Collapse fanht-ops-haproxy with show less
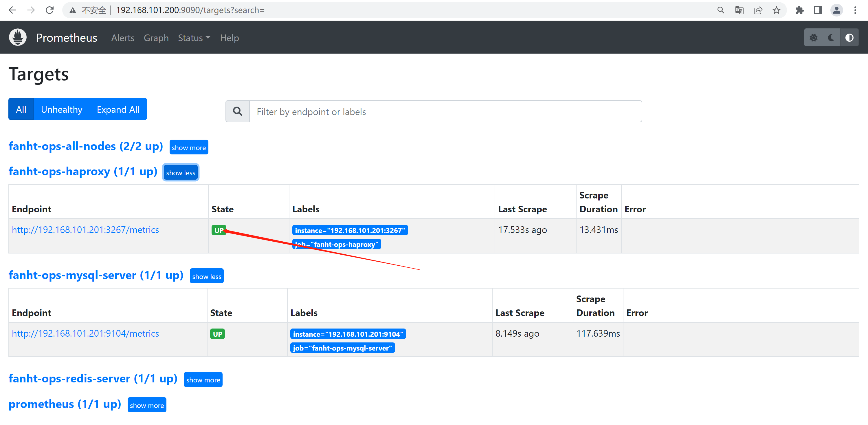Image resolution: width=868 pixels, height=425 pixels. (181, 173)
